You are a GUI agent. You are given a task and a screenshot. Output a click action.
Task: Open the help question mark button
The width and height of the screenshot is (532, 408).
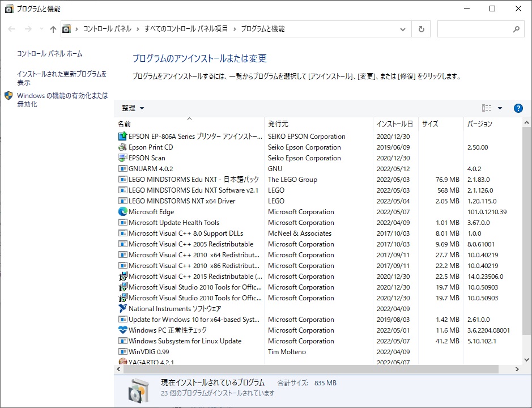pos(518,108)
